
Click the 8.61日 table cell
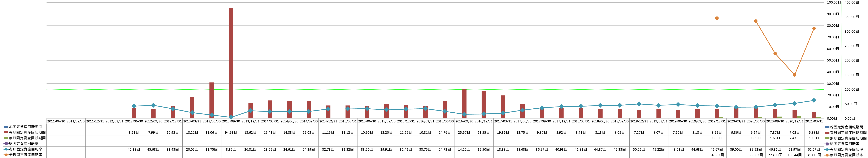pyautogui.click(x=134, y=132)
